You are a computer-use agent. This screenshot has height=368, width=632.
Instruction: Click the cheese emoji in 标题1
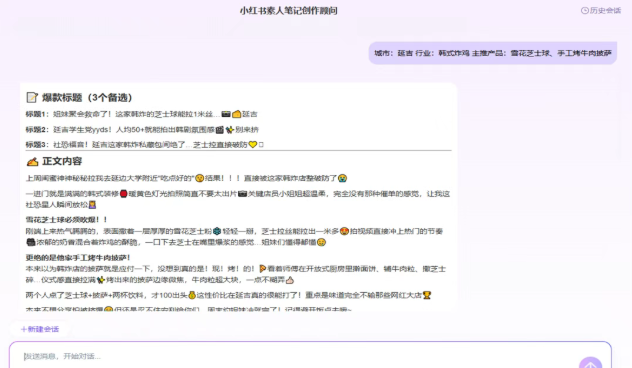(236, 114)
